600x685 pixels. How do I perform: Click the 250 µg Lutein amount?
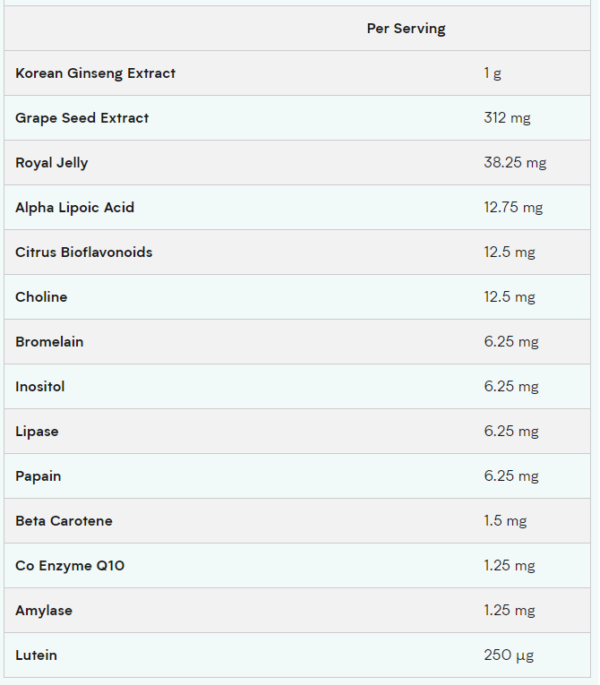pyautogui.click(x=509, y=655)
